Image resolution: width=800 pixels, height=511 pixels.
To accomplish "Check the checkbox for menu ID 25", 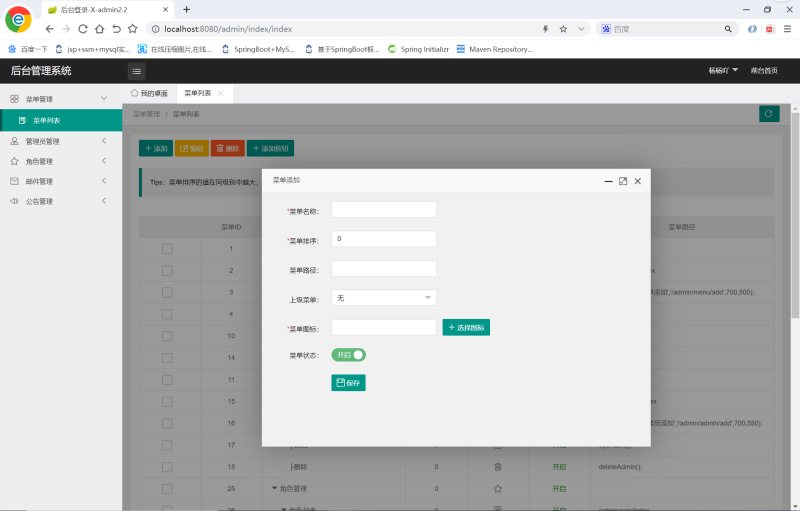I will (x=167, y=489).
